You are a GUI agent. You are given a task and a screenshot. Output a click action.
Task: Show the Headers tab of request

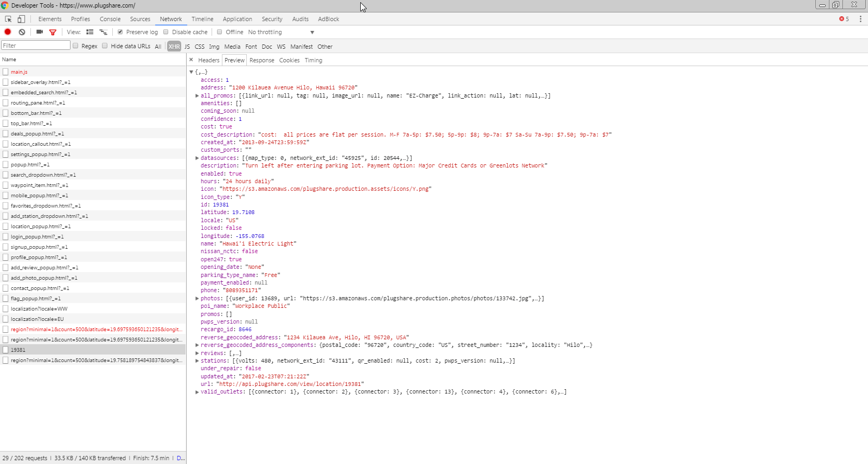(209, 60)
